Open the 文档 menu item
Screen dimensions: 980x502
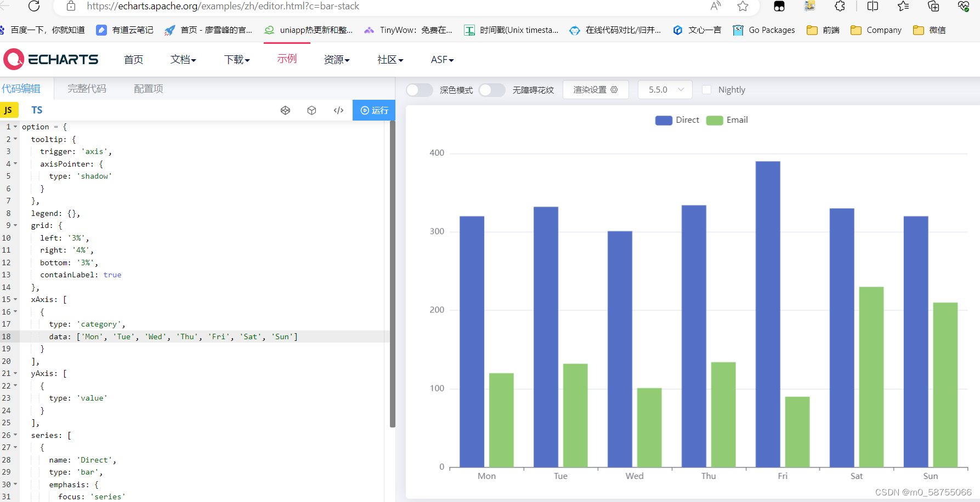point(183,59)
